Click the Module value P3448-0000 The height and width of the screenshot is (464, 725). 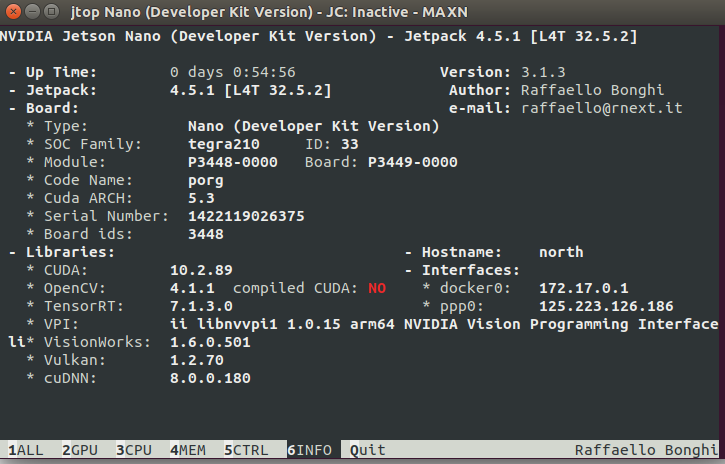tap(233, 162)
